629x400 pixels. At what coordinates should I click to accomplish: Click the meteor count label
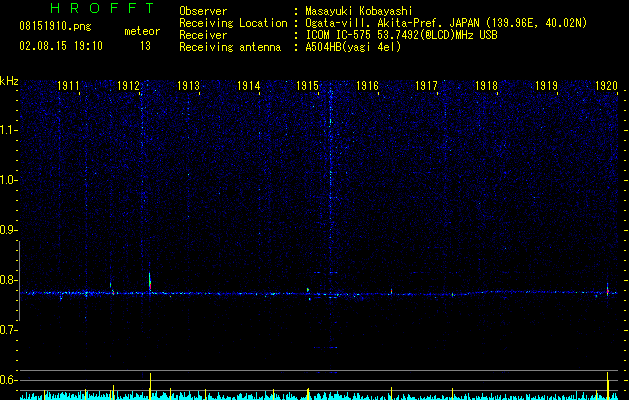pos(142,31)
